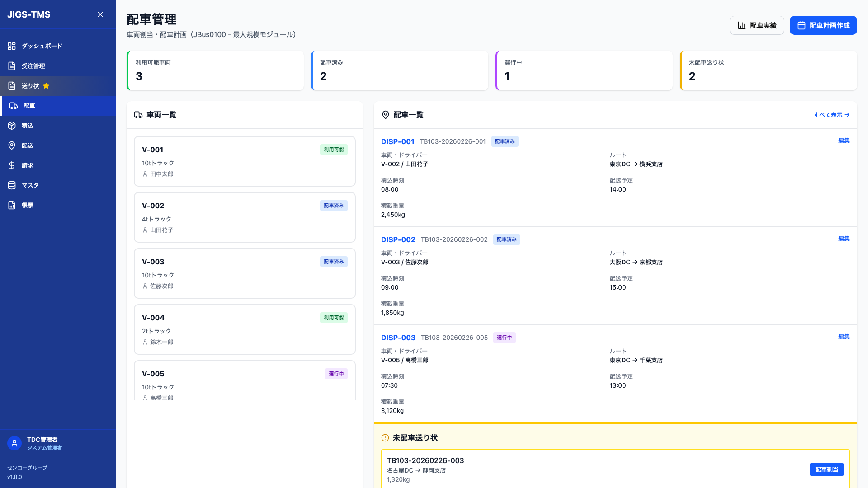
Task: Open 送り状 menu item
Action: point(30,86)
